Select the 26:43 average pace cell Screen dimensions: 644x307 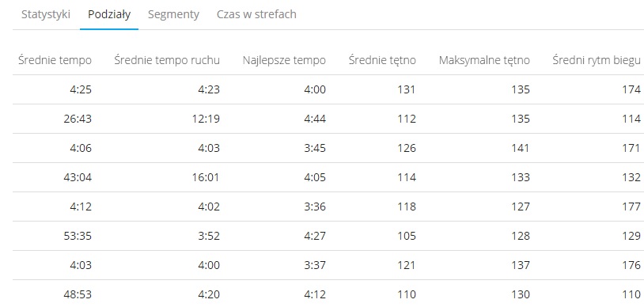(x=78, y=119)
